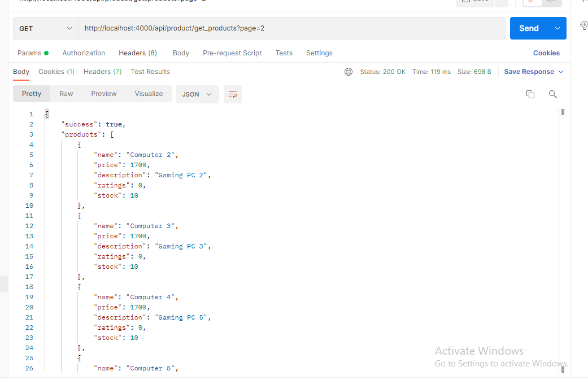This screenshot has height=380, width=588.
Task: Click the "Computer 5" value
Action: coord(150,368)
